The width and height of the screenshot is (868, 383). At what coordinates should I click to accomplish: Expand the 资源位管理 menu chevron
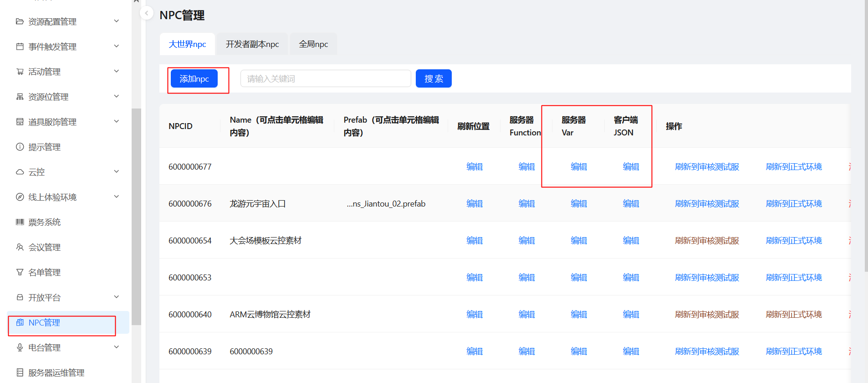[x=117, y=96]
